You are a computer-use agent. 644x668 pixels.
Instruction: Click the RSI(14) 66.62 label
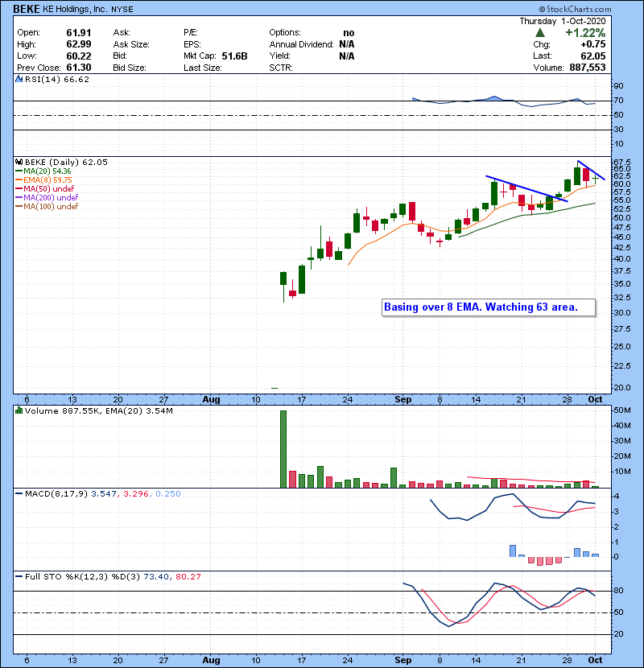[56, 79]
